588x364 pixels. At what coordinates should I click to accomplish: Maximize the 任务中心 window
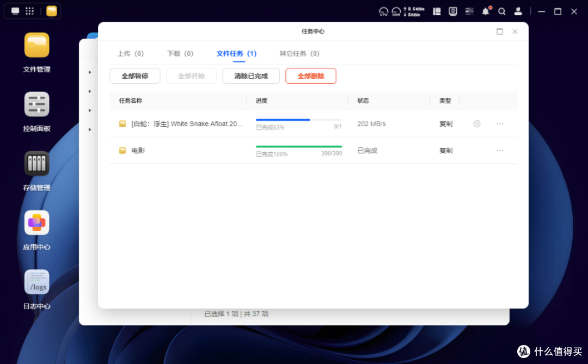point(499,32)
